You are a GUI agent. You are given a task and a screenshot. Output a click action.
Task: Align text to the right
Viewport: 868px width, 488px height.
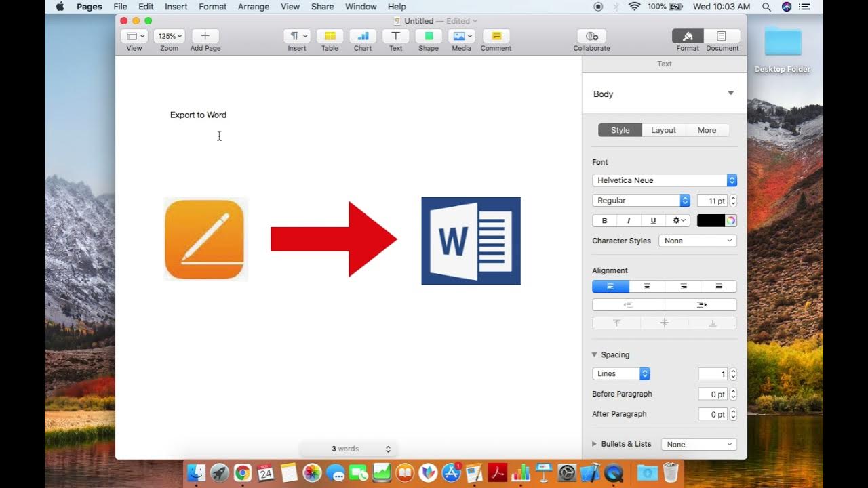(x=683, y=287)
